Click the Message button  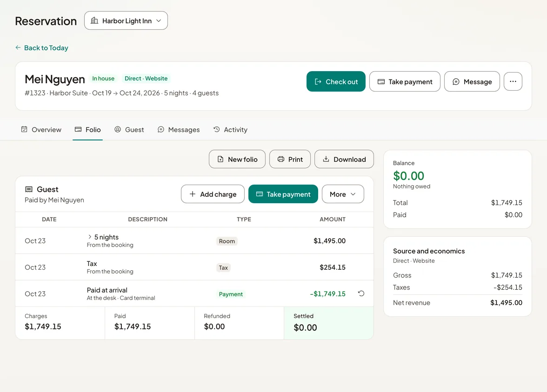click(x=472, y=82)
